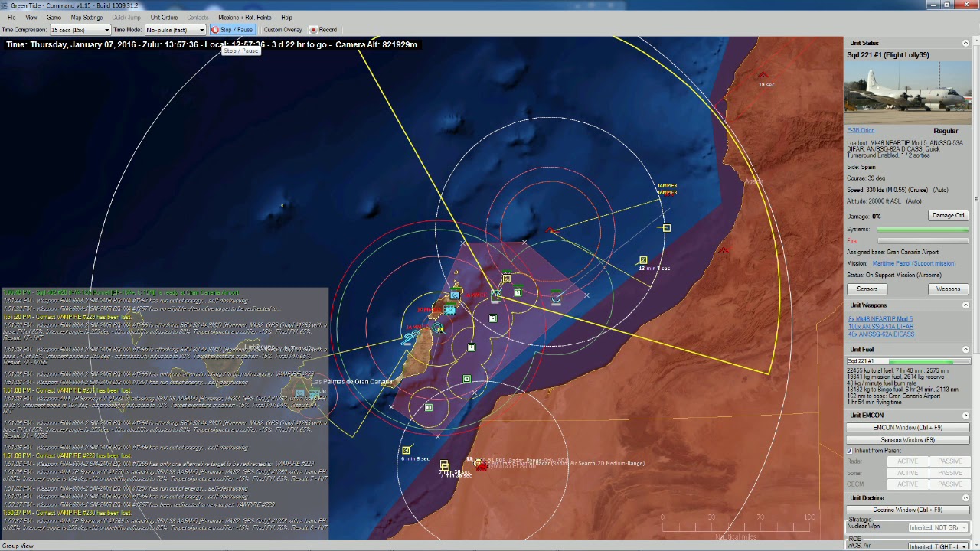Click the Stop / Pause simulation button
980x551 pixels.
tap(232, 30)
